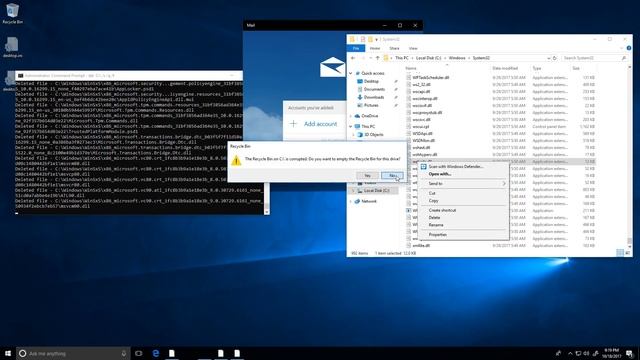Collapse the Quick access tree node
Screen dimensions: 640x360
point(351,73)
